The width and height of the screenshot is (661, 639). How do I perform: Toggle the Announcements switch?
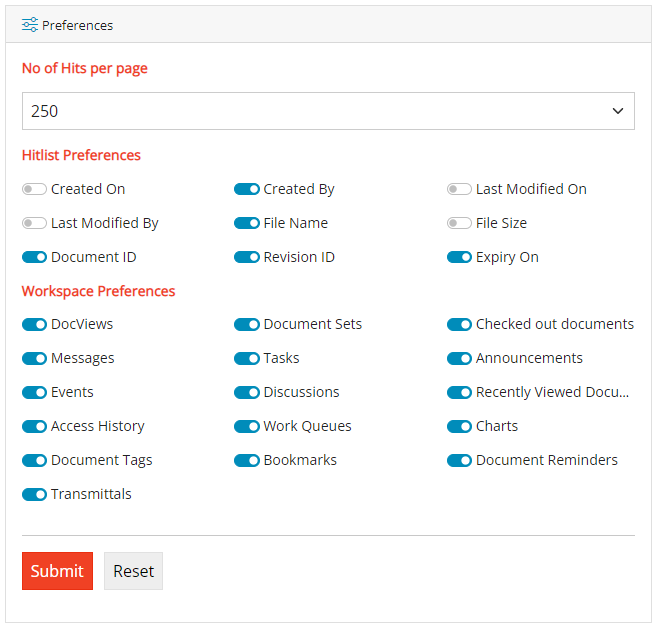pyautogui.click(x=459, y=358)
